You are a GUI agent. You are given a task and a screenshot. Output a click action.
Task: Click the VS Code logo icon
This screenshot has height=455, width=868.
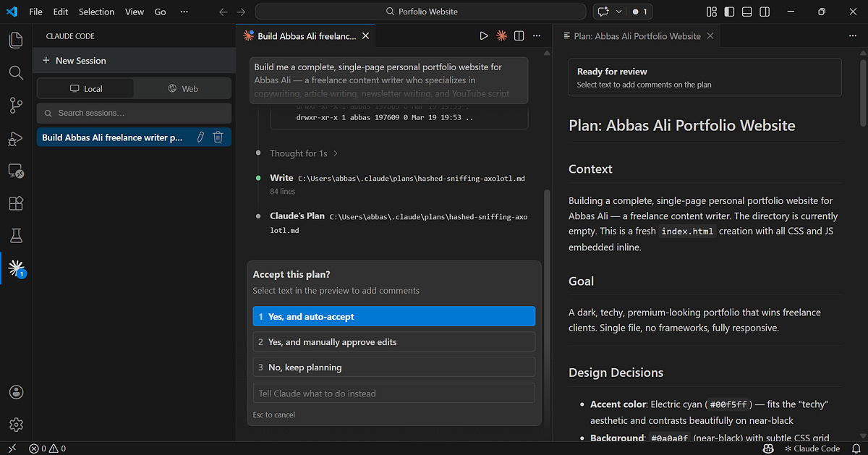11,12
